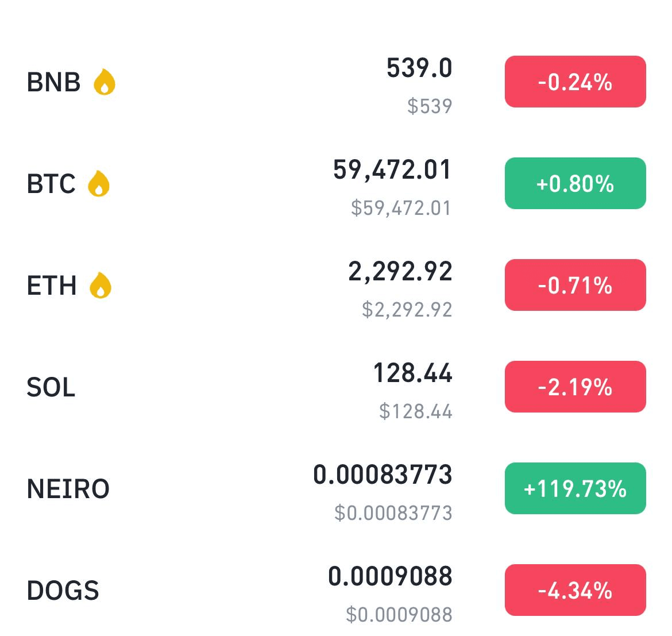Click the DOGS -4.34% red badge
The image size is (672, 636).
575,590
